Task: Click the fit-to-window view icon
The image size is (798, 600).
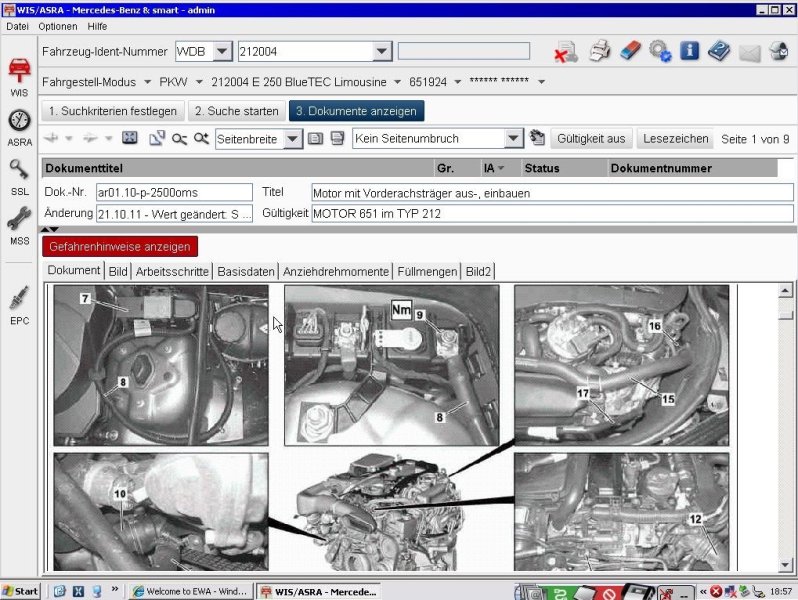Action: [130, 138]
